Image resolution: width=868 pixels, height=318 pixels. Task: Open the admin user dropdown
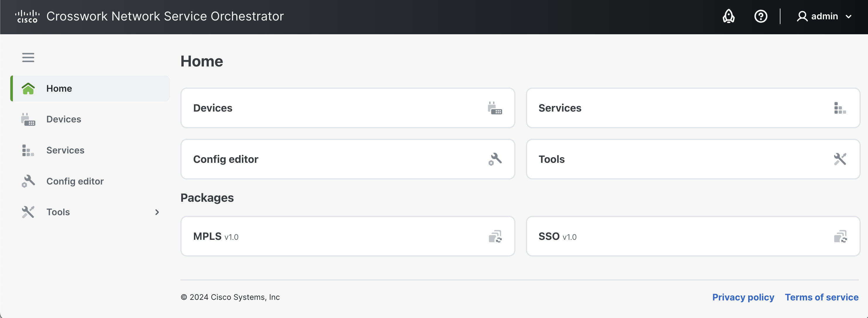pos(824,16)
